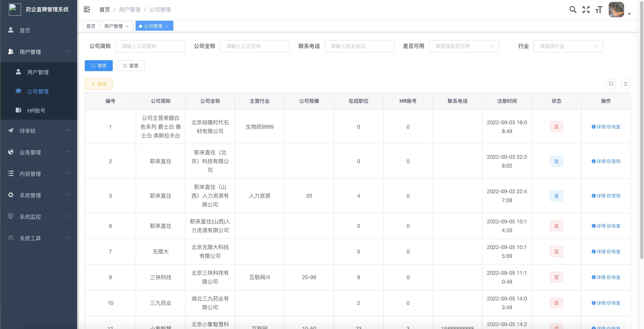The image size is (644, 329).
Task: Click 禁用 for company number 2
Action: [x=613, y=161]
